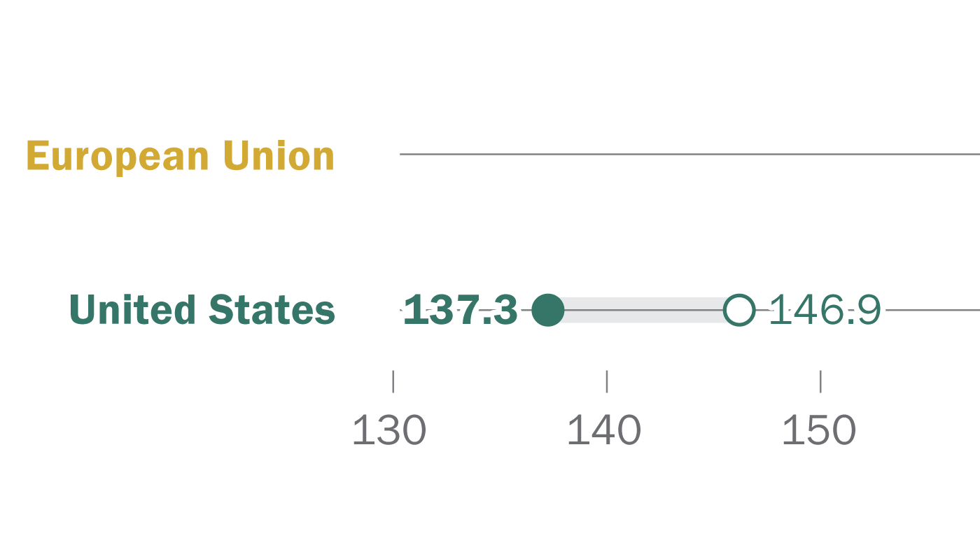Click the 140 axis label

pyautogui.click(x=603, y=430)
